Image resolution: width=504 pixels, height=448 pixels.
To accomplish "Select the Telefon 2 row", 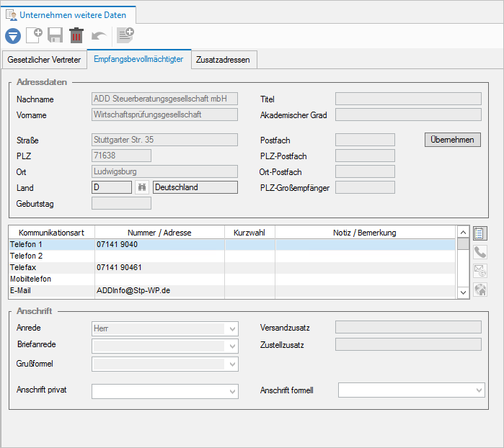I will [232, 256].
